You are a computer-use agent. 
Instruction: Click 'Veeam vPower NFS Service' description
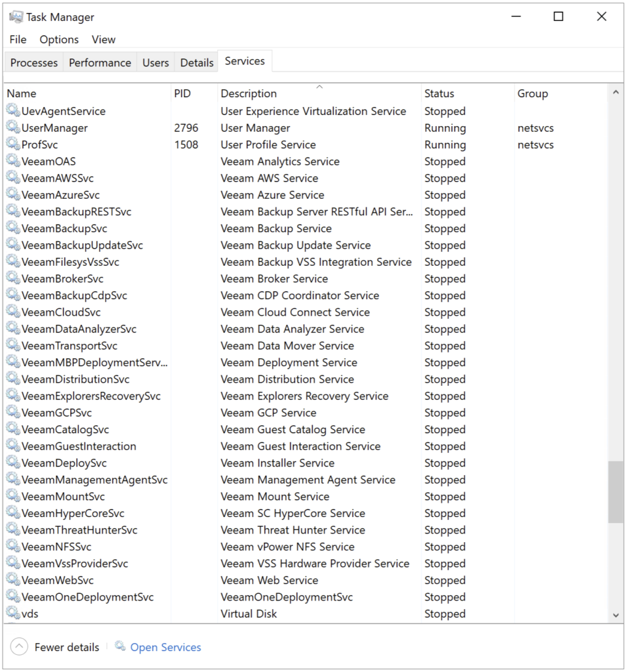[287, 547]
